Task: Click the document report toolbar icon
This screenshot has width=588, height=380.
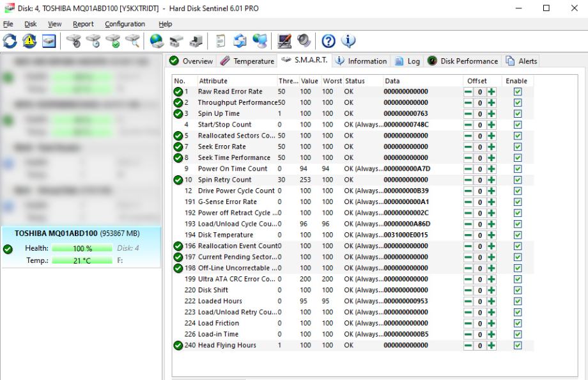Action: tap(218, 42)
